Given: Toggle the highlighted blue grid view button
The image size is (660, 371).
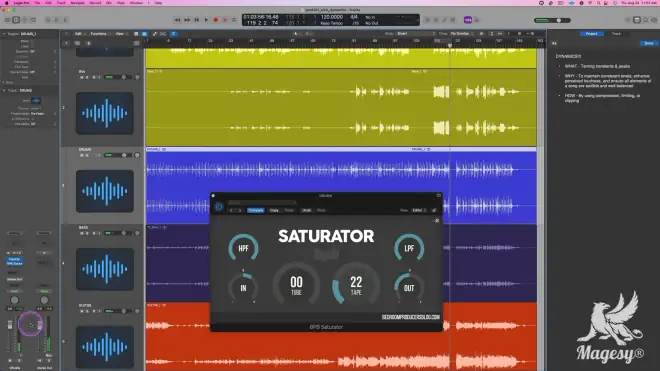Looking at the screenshot, I should coord(144,34).
